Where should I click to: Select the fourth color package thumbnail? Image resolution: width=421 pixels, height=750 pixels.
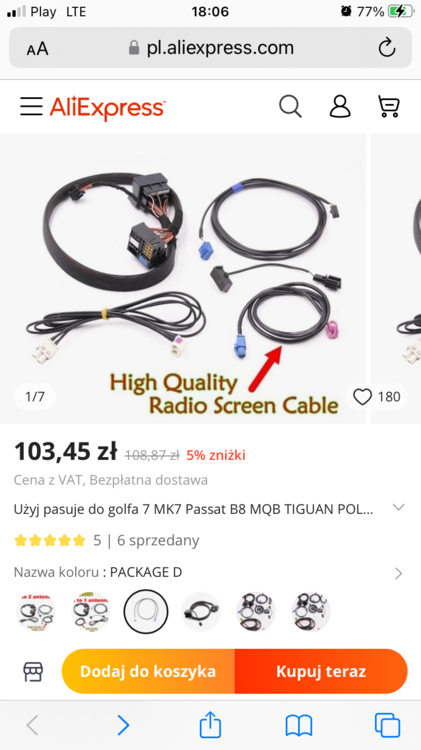click(201, 611)
